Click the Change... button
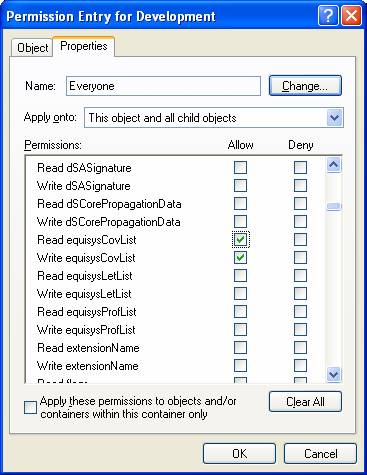The width and height of the screenshot is (367, 475). pyautogui.click(x=305, y=86)
